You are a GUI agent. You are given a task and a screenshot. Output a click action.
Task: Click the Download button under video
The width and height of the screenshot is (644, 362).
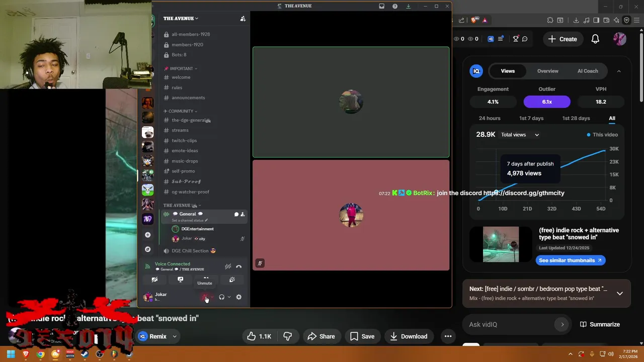click(x=408, y=336)
